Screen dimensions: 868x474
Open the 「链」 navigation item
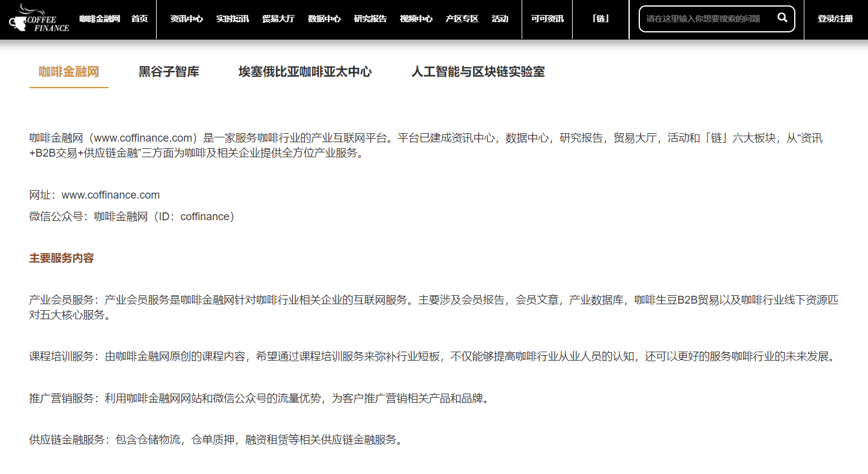coord(600,19)
